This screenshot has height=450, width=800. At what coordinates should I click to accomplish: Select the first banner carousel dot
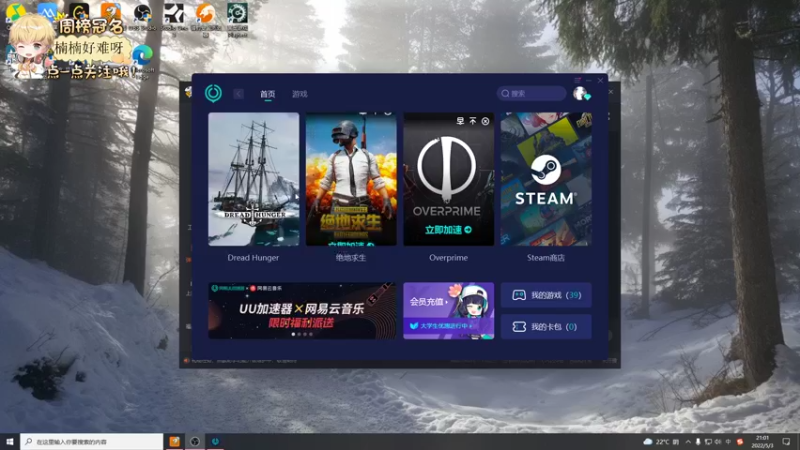(293, 334)
